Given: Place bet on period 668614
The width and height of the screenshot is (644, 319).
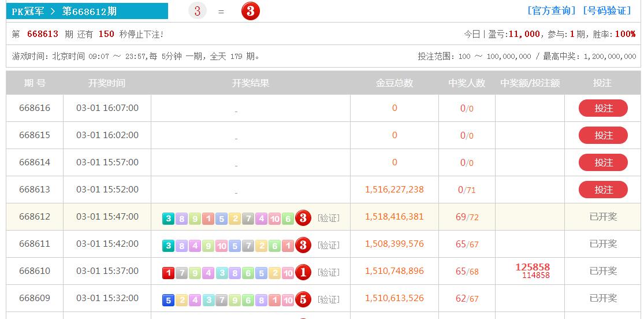Looking at the screenshot, I should pos(603,162).
